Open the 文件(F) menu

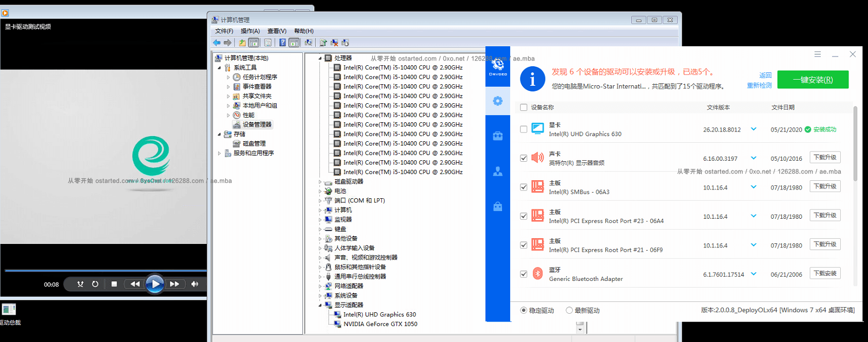coord(224,31)
